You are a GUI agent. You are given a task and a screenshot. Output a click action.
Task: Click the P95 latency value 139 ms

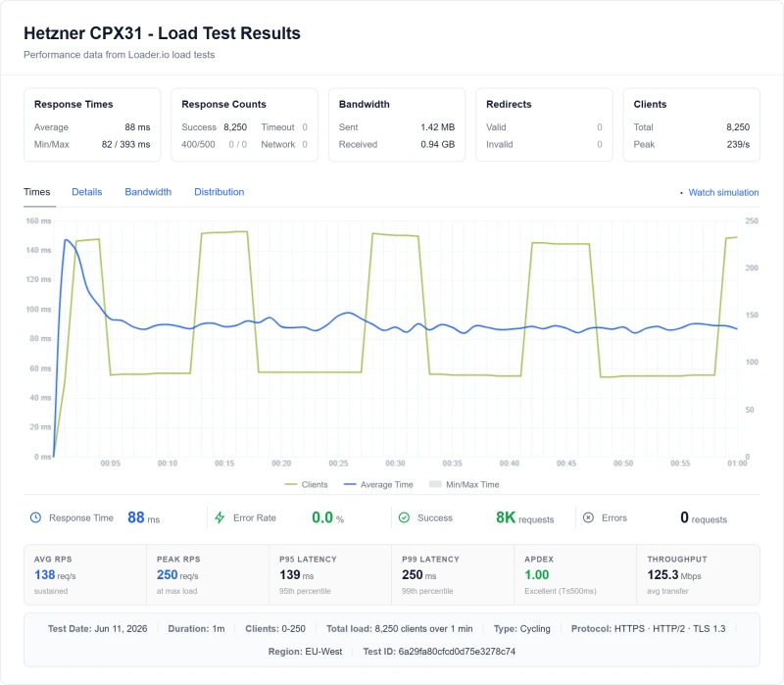pos(297,575)
